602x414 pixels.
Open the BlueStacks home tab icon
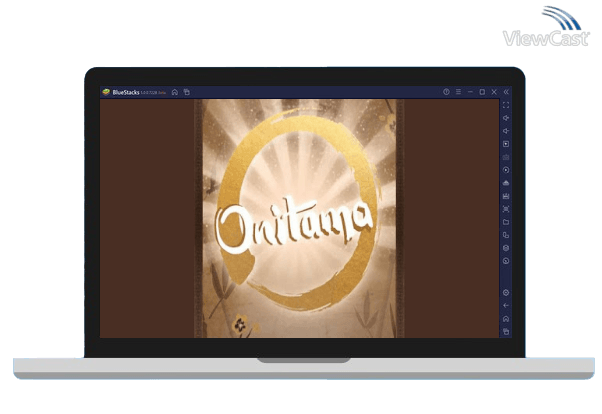(175, 92)
